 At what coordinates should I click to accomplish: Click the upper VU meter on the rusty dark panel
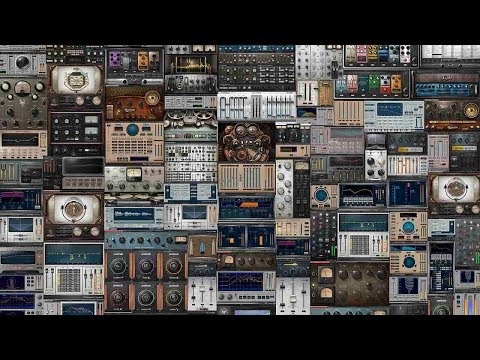(326, 273)
